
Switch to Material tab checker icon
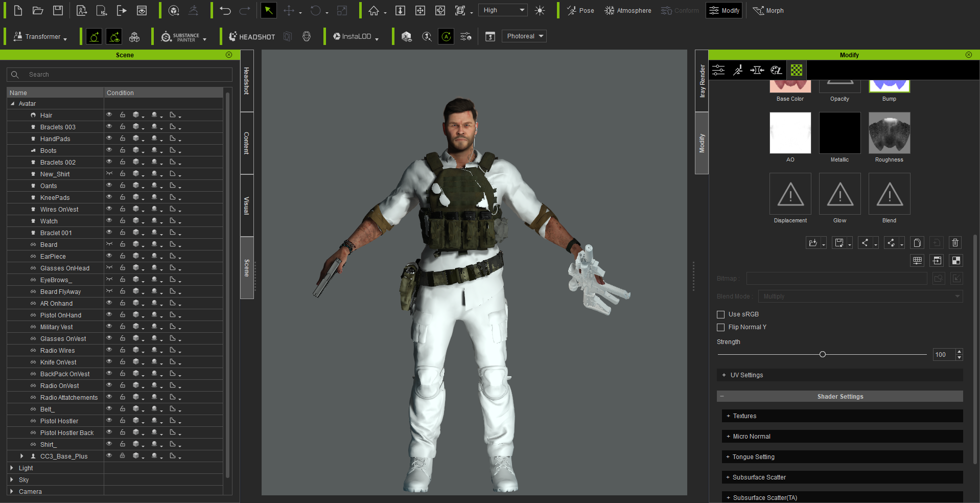point(796,70)
